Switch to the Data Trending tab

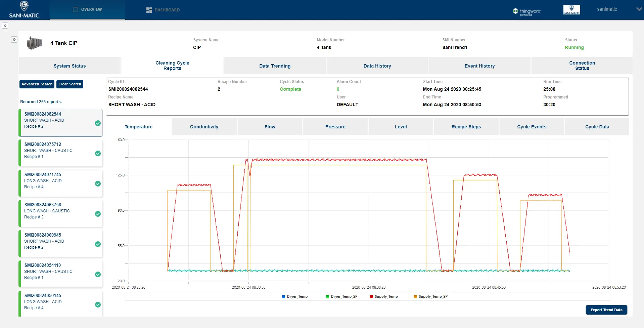click(x=275, y=66)
